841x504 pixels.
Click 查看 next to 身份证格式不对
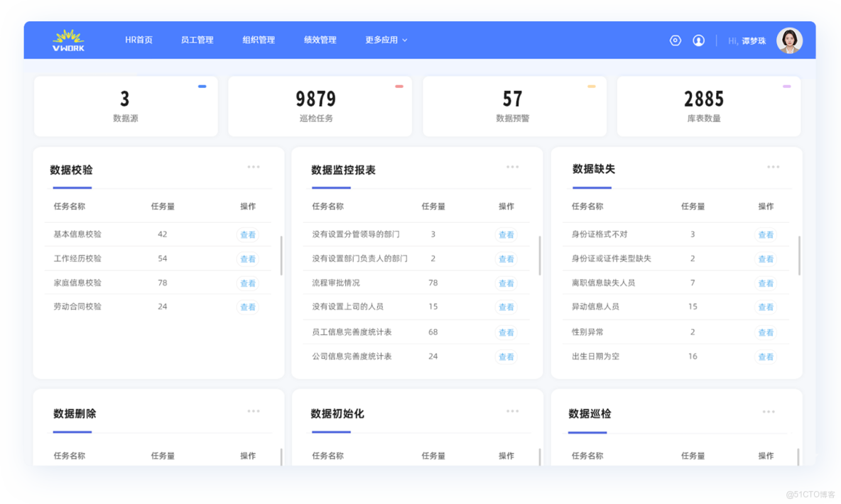click(766, 234)
